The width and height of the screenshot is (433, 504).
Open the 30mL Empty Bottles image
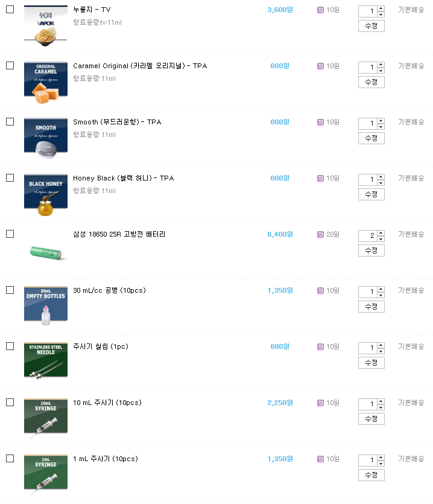(46, 305)
